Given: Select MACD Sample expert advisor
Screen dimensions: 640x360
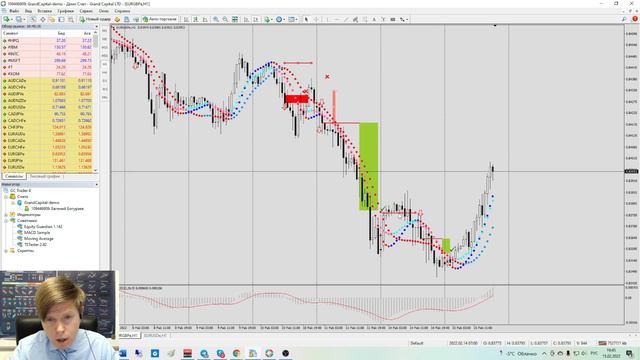Looking at the screenshot, I should coord(37,233).
